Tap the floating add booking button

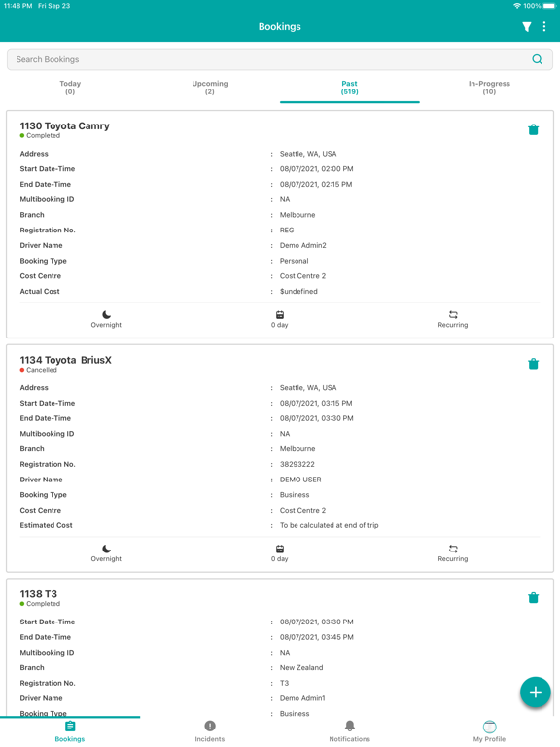(x=536, y=692)
